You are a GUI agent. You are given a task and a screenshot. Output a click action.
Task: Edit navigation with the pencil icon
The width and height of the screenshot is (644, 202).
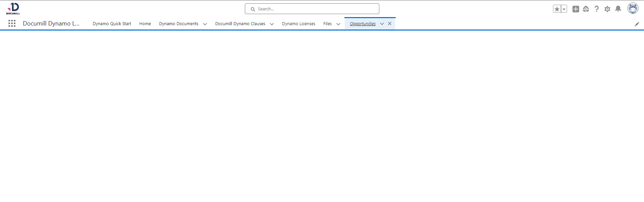tap(637, 24)
